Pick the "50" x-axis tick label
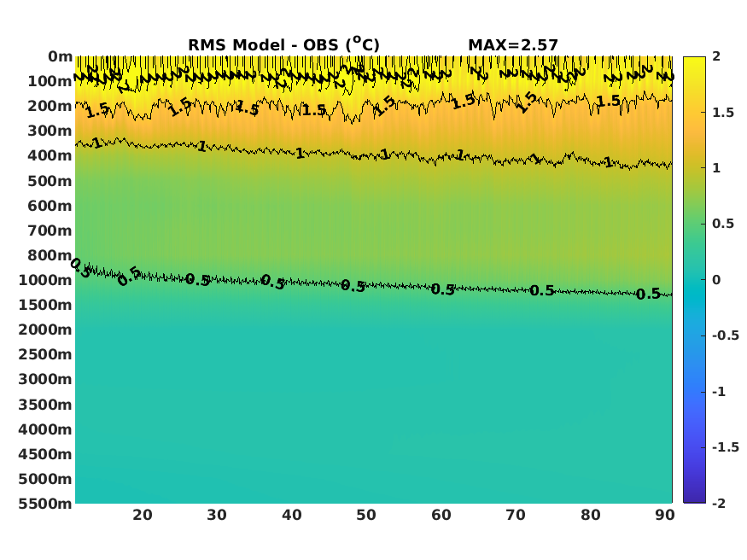 tap(366, 516)
